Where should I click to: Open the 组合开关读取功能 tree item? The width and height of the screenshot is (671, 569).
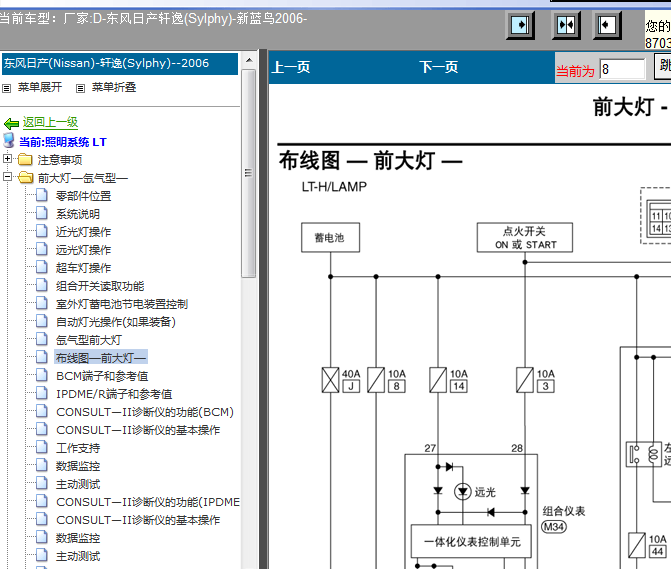[x=100, y=286]
